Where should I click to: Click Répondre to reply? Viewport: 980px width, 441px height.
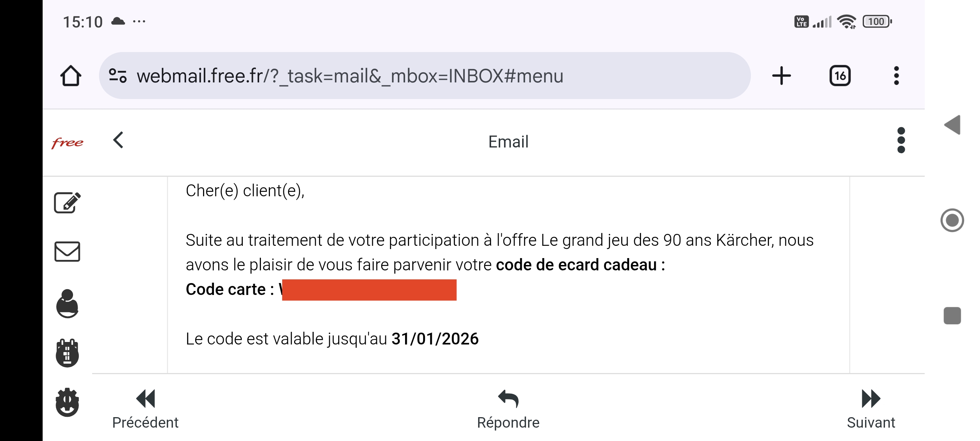(508, 410)
